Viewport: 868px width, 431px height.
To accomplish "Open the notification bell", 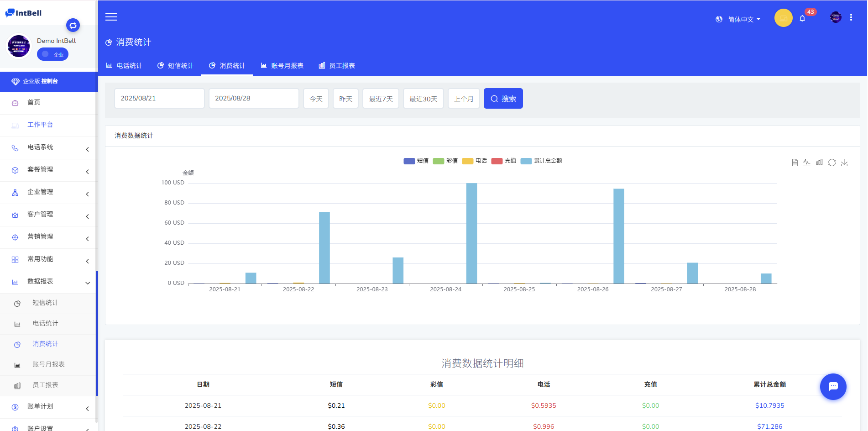I will pos(802,19).
